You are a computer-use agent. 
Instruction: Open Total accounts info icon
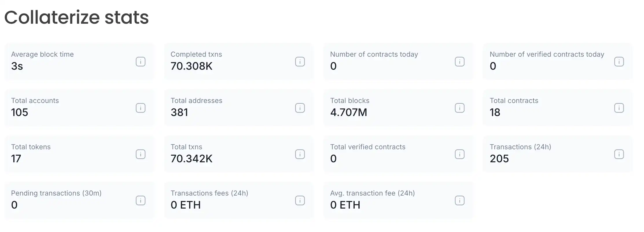[x=141, y=108]
